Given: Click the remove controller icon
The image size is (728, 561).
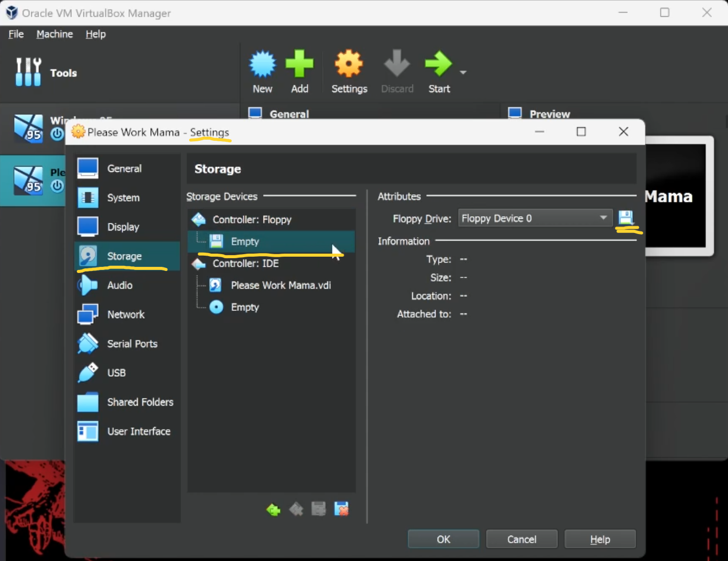Looking at the screenshot, I should click(296, 509).
